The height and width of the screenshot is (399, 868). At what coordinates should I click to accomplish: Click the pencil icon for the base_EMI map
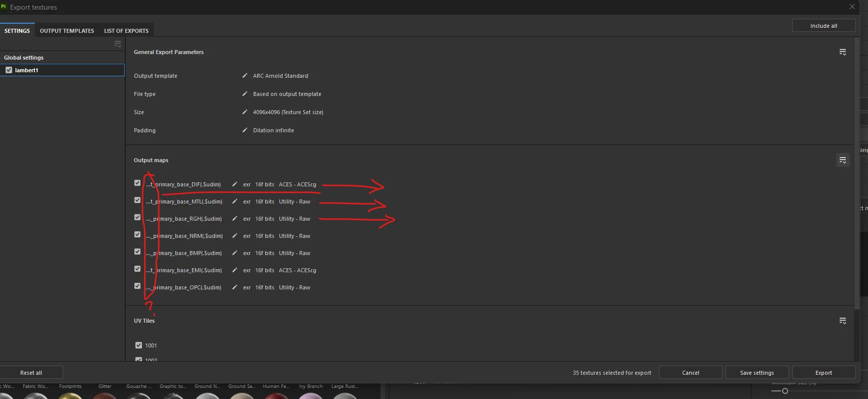[234, 270]
